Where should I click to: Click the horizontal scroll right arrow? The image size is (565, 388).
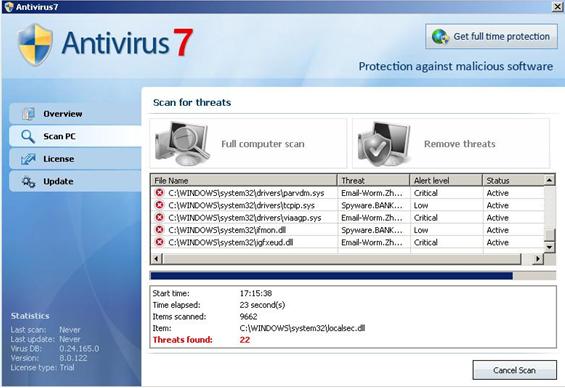[538, 258]
